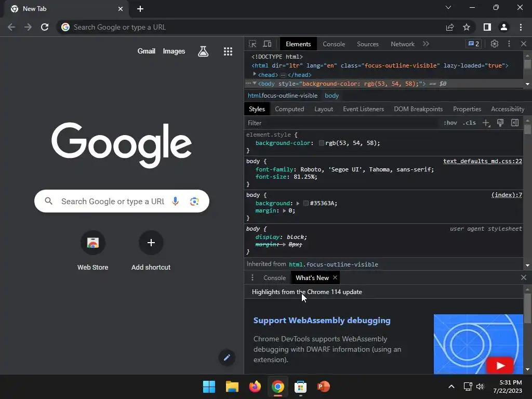The image size is (532, 399).
Task: Click the Google Lens image search icon
Action: point(194,201)
